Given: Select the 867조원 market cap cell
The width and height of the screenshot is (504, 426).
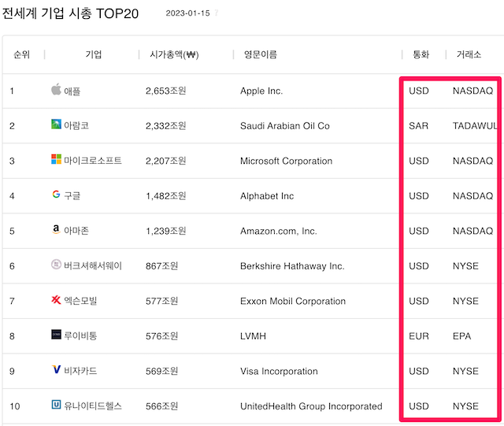Looking at the screenshot, I should [x=161, y=265].
